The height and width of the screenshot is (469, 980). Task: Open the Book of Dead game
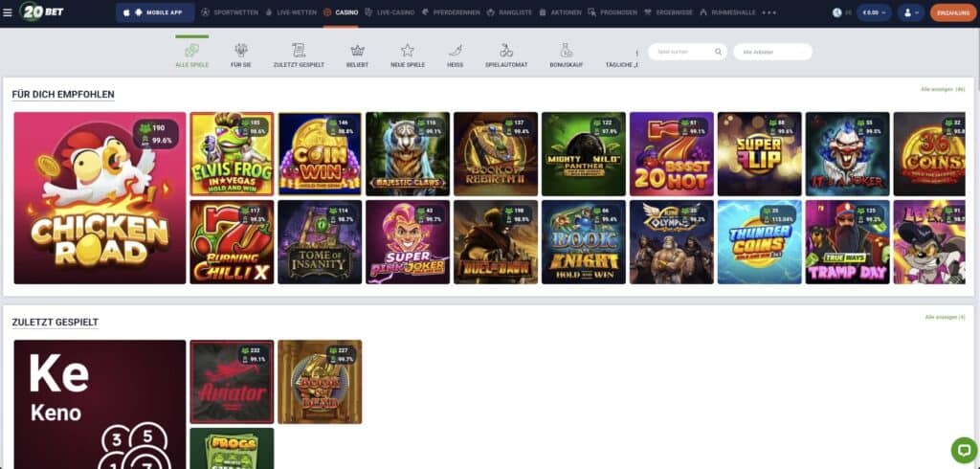point(320,382)
